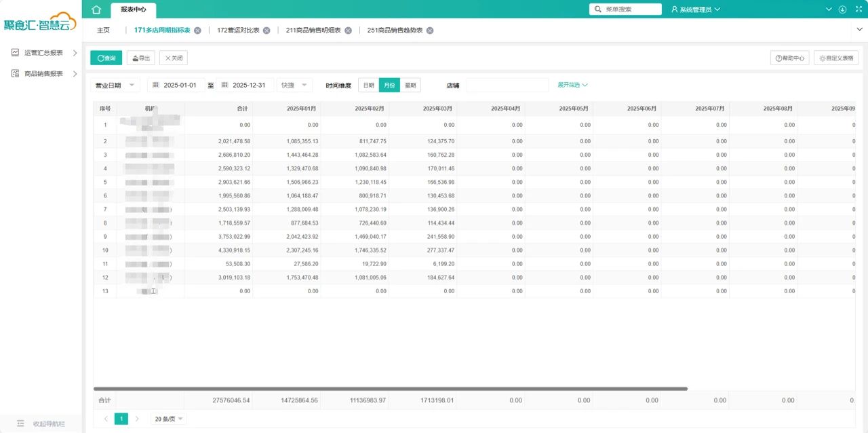Screen dimensions: 868x433
Task: Click the 商品销售报表 icon in sidebar
Action: click(15, 73)
